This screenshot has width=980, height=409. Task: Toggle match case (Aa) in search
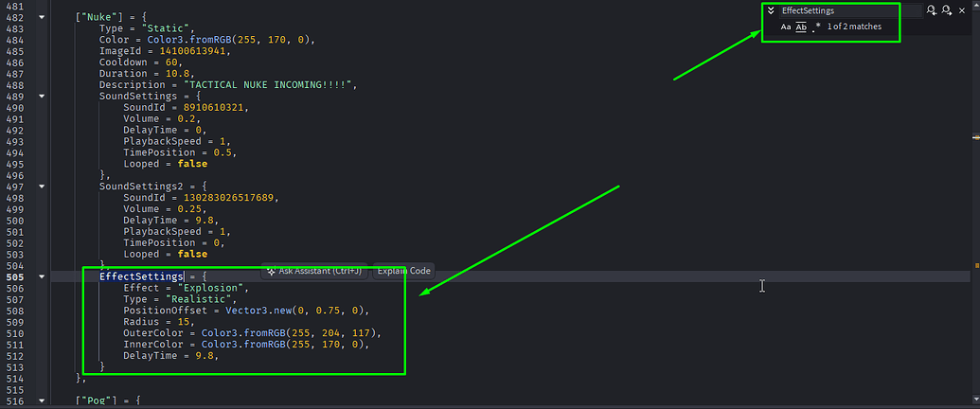(x=786, y=27)
